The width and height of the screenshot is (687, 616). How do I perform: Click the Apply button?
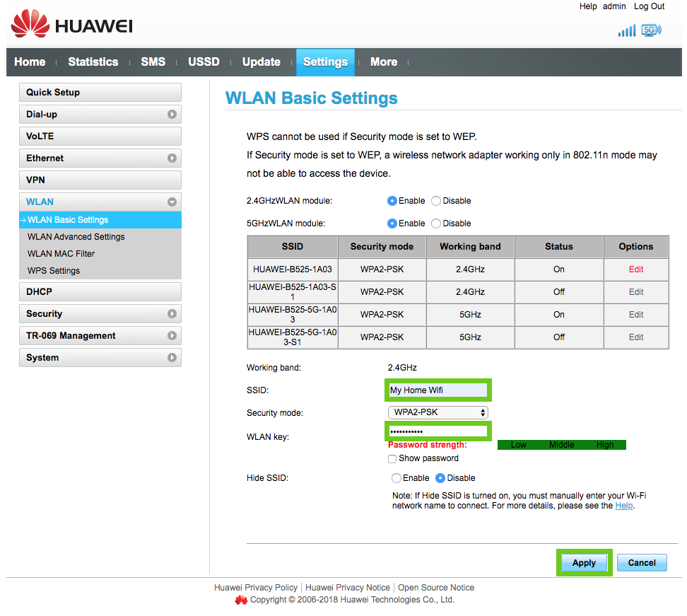point(584,563)
